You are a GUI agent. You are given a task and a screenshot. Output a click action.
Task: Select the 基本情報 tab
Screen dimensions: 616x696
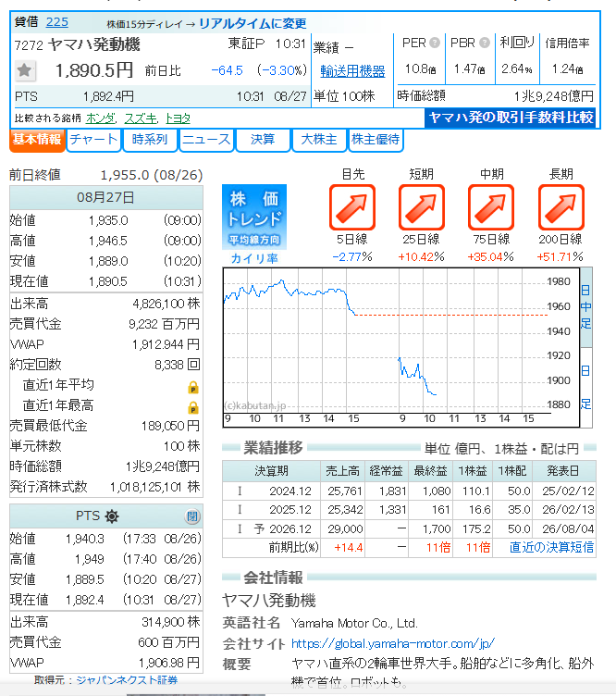[37, 140]
